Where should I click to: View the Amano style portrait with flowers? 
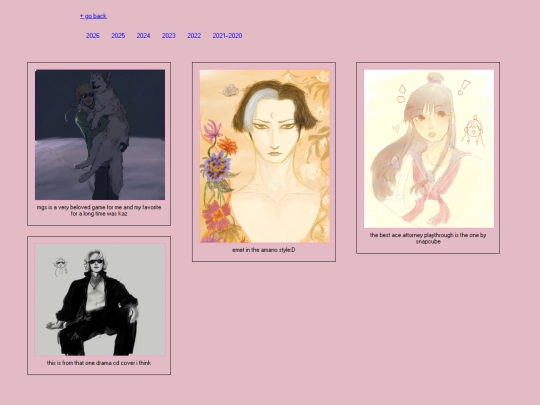(x=264, y=156)
